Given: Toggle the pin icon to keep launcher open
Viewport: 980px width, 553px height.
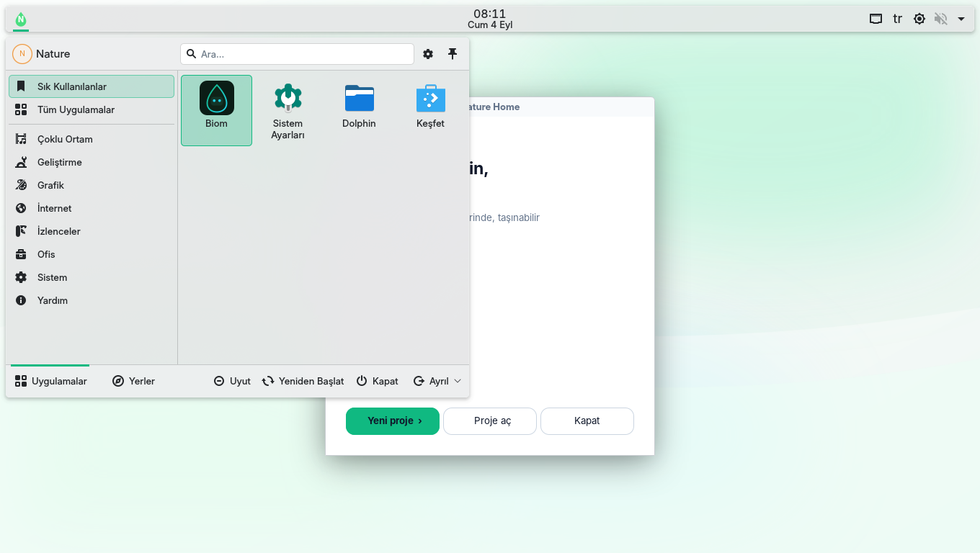Looking at the screenshot, I should pyautogui.click(x=453, y=54).
